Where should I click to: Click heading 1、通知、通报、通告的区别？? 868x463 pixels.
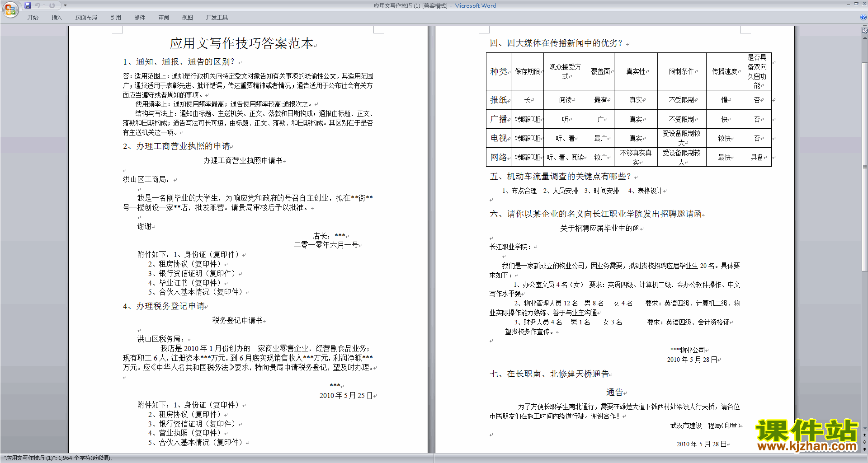[179, 62]
